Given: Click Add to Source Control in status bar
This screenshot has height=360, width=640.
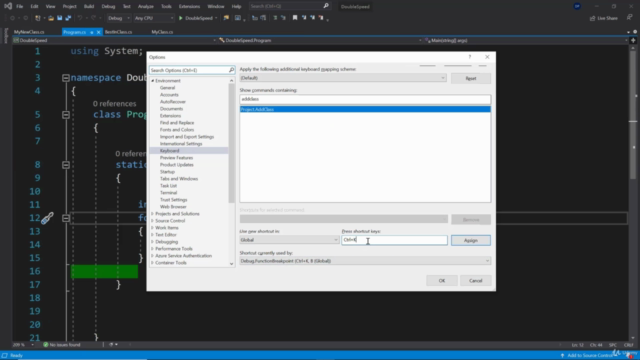Looking at the screenshot, I should coord(587,356).
